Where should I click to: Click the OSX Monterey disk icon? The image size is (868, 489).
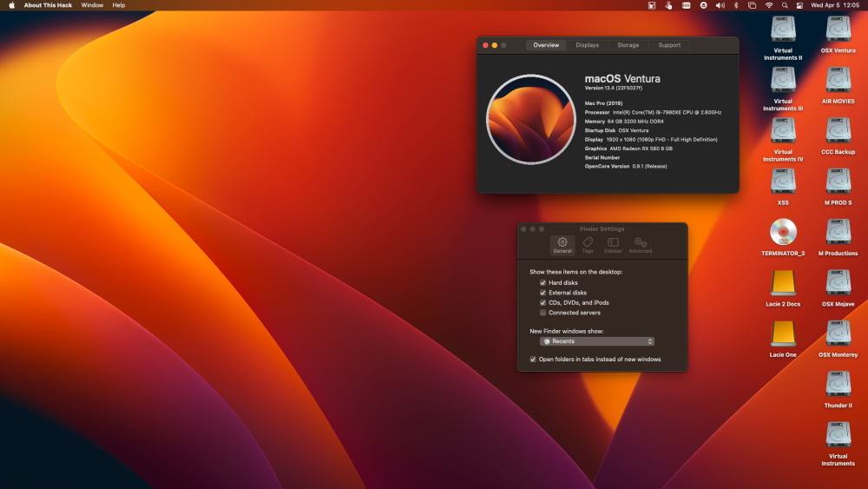tap(838, 334)
